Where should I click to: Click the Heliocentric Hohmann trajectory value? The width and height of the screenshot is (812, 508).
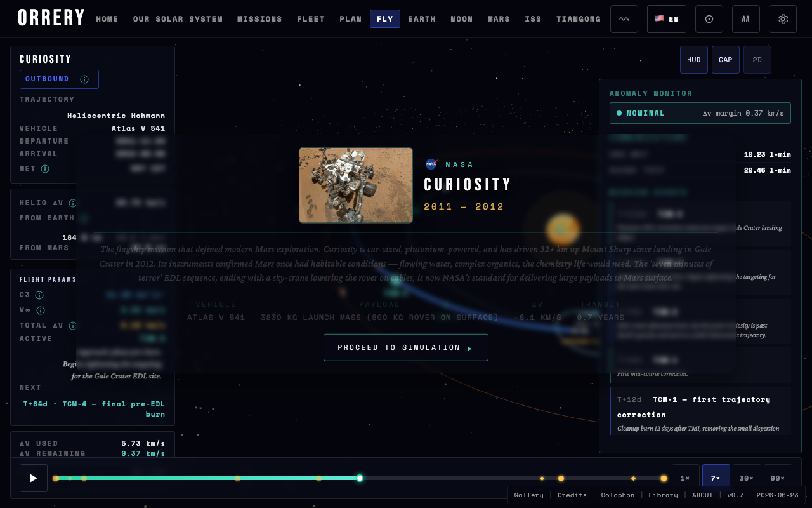(116, 116)
